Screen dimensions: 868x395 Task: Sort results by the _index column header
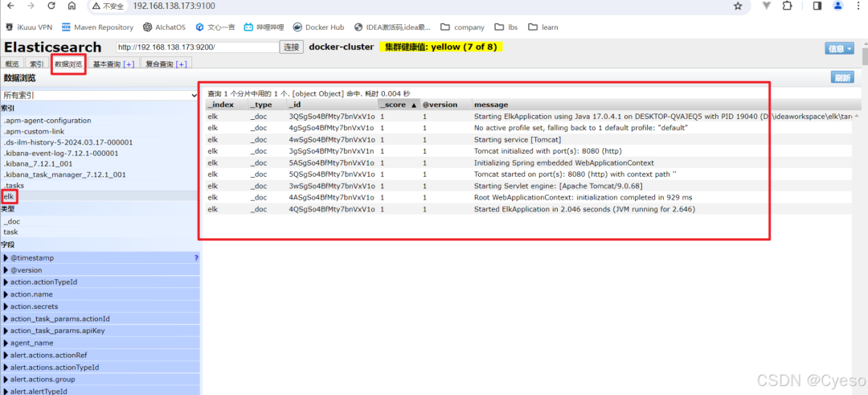226,105
